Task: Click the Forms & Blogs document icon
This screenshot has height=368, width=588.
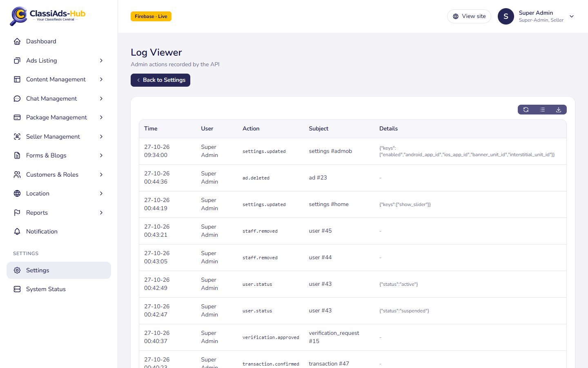Action: [x=17, y=155]
